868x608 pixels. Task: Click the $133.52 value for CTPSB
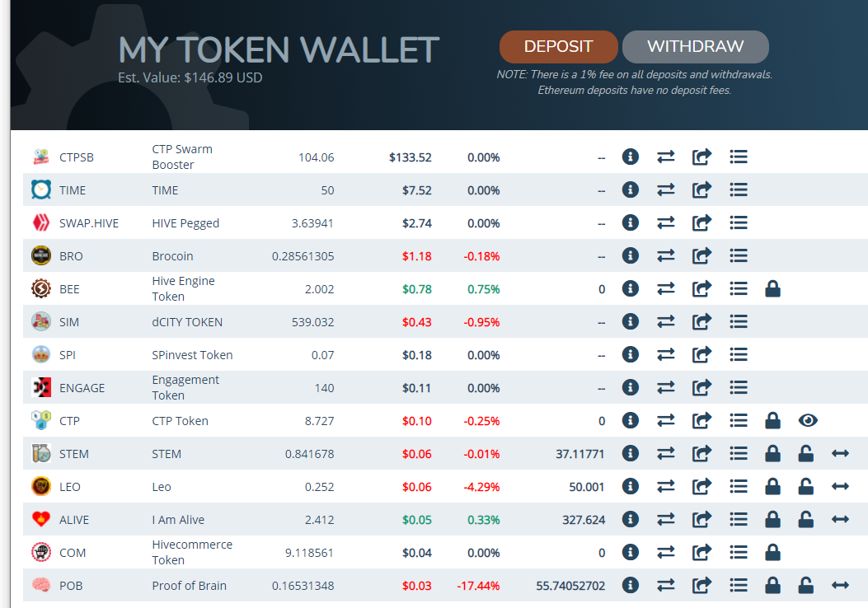[410, 157]
